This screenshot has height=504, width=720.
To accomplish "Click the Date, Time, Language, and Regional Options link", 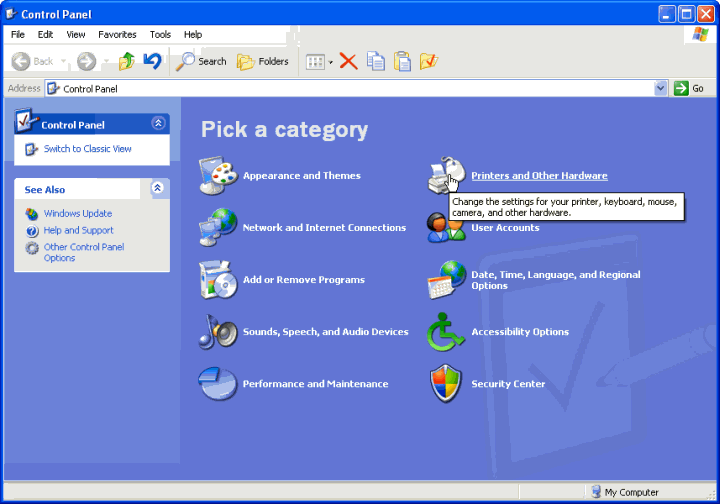I will 556,280.
